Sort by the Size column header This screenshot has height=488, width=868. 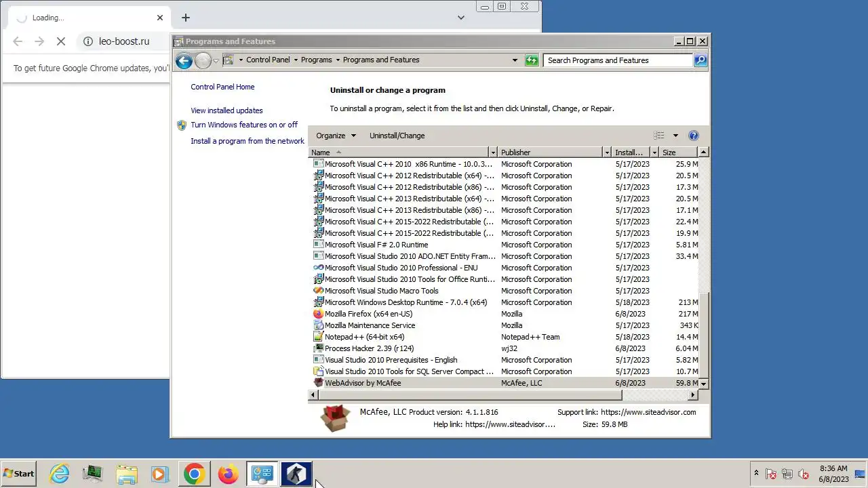tap(678, 152)
